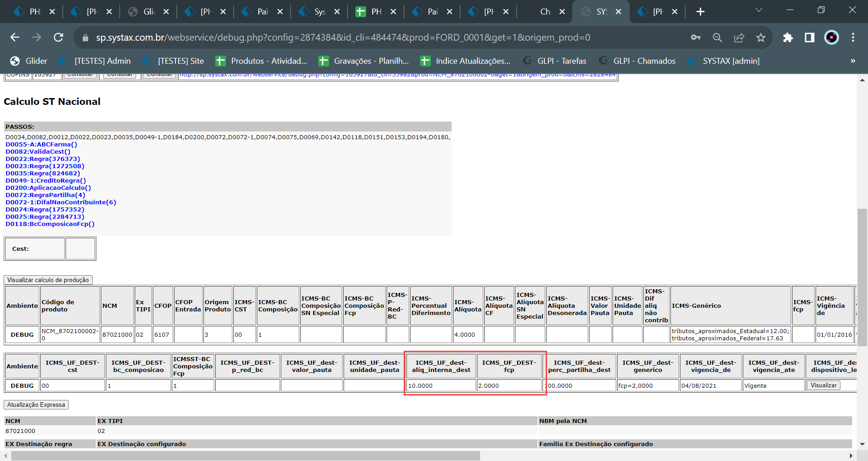Open a new browser tab
Screen dimensions: 868x461
pyautogui.click(x=700, y=12)
